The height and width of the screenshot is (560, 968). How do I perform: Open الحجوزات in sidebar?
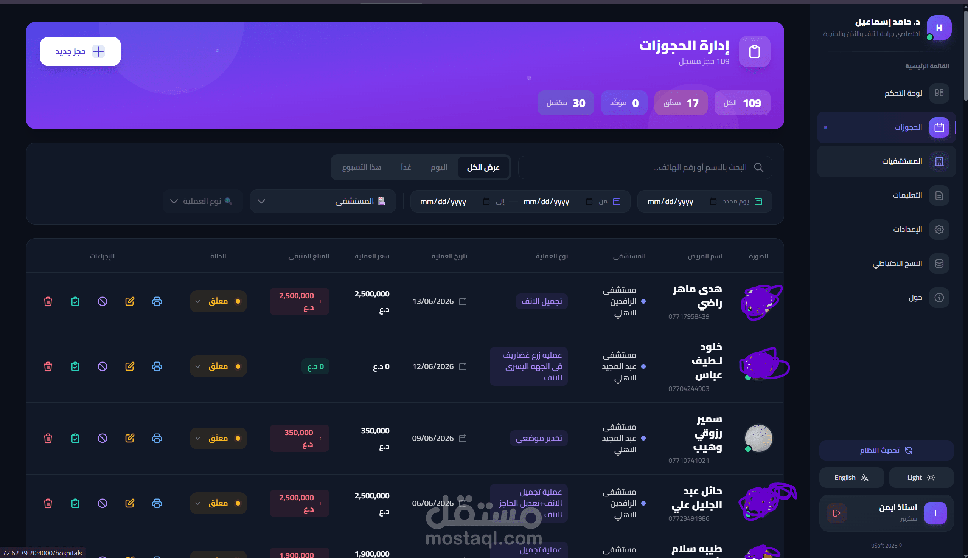(886, 127)
